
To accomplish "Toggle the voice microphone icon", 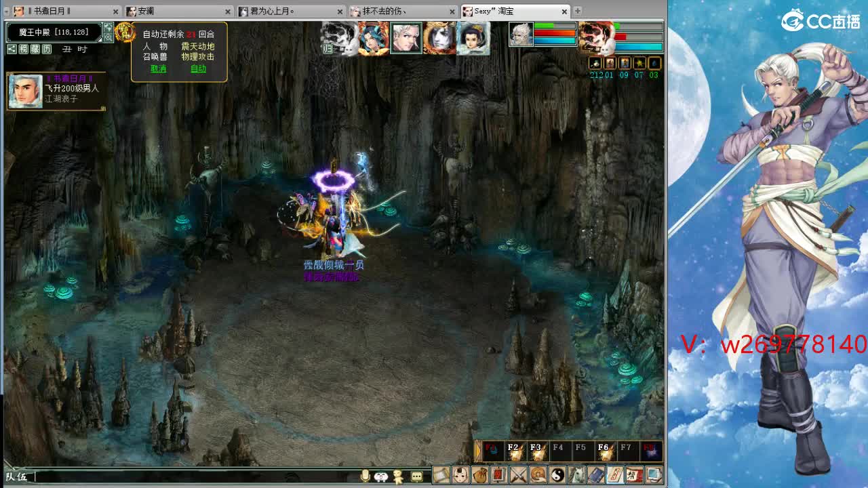I will click(365, 476).
